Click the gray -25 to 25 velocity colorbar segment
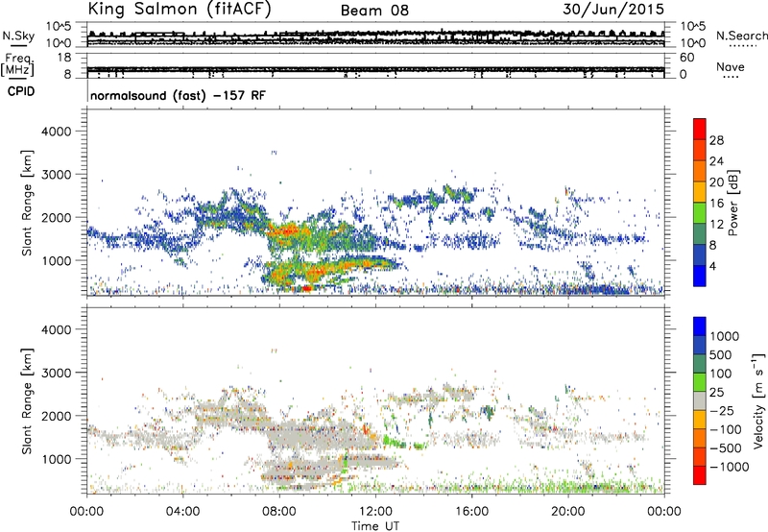Image resolution: width=768 pixels, height=532 pixels. click(700, 400)
